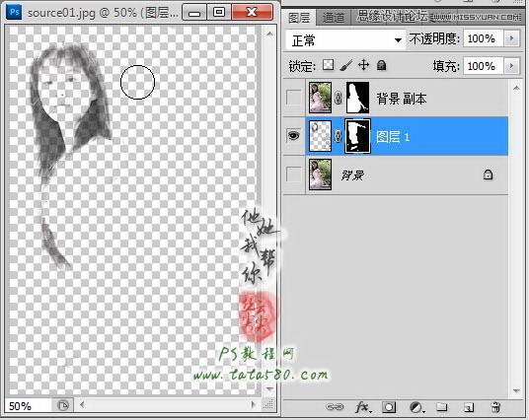Open the layer style fx menu

click(363, 407)
